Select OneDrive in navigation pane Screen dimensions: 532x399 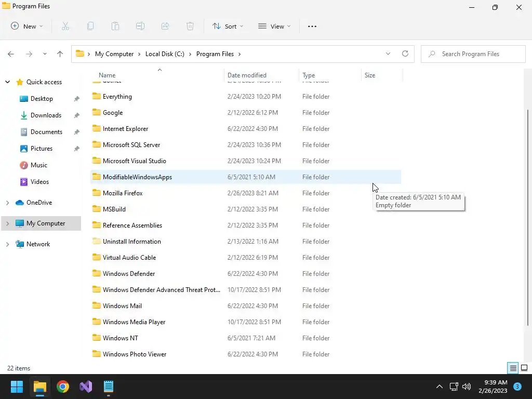click(x=34, y=203)
